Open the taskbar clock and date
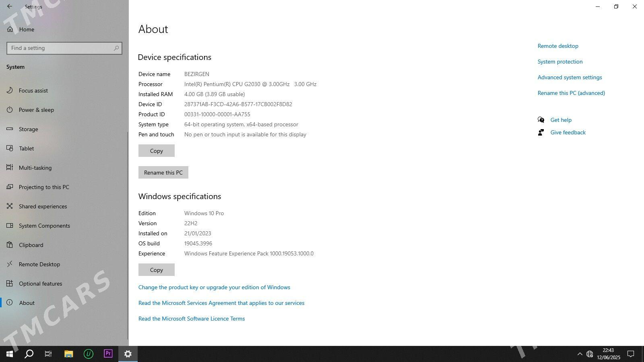The height and width of the screenshot is (362, 644). (608, 354)
